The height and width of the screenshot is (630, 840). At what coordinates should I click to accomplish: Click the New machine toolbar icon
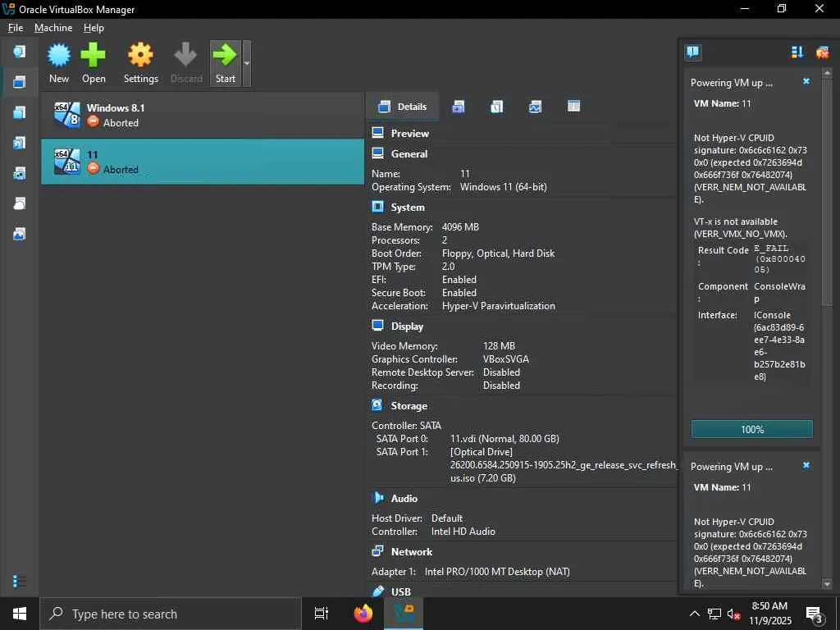(x=59, y=63)
